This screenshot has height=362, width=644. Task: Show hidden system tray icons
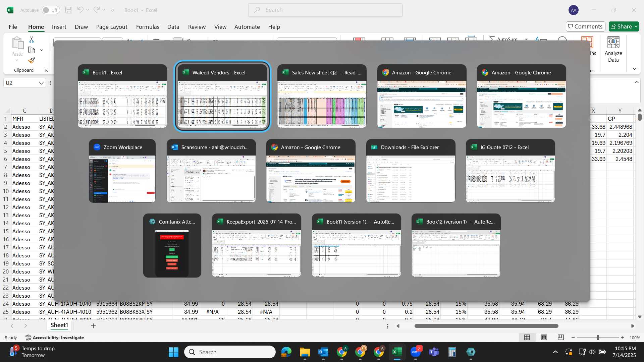tap(555, 352)
